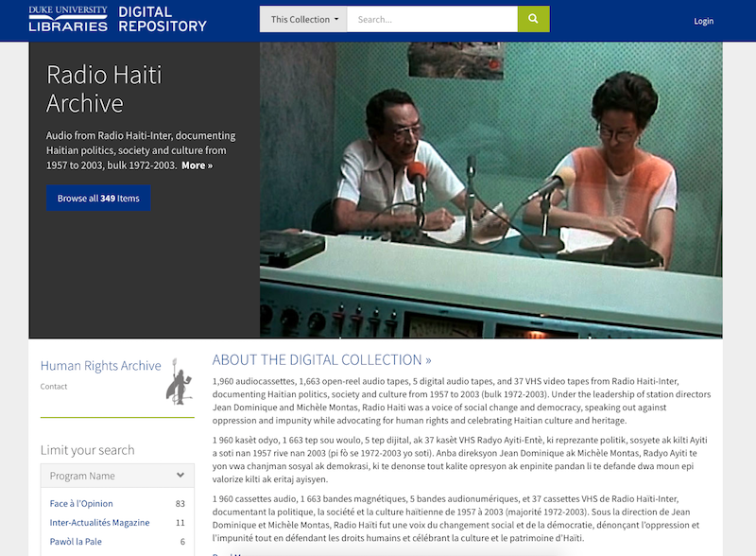756x556 pixels.
Task: Open About the Digital Collection heading link
Action: [321, 360]
